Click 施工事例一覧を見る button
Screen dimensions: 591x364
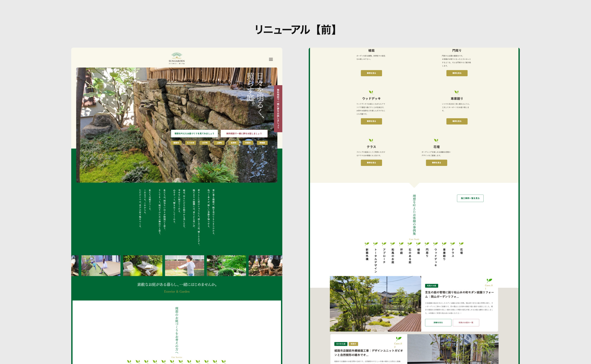click(470, 198)
